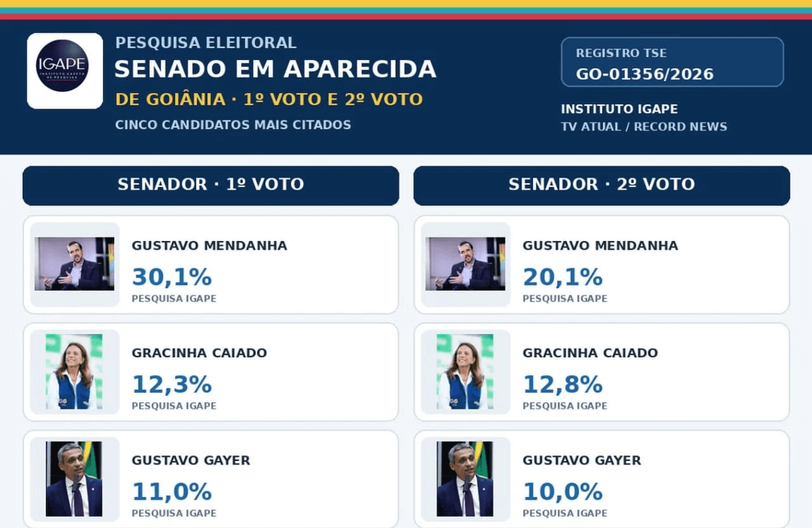The image size is (812, 528).
Task: Select the 30,1% Mendanha result
Action: pos(172,277)
